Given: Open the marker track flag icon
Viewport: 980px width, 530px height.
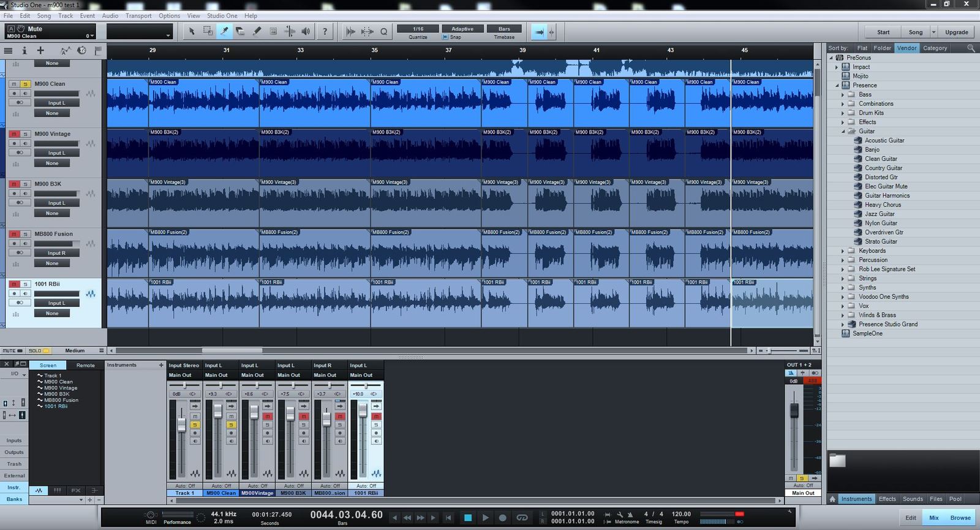Looking at the screenshot, I should 98,50.
